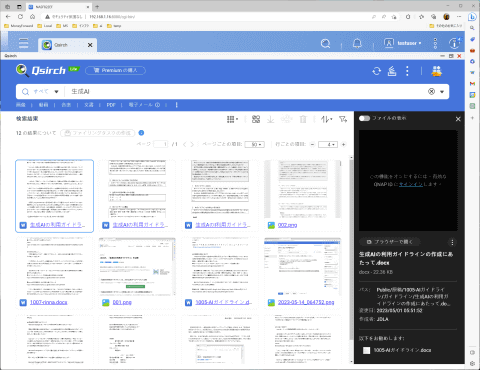Open the Qsirch people helper icon
Screen dimensions: 480x370
pos(436,71)
